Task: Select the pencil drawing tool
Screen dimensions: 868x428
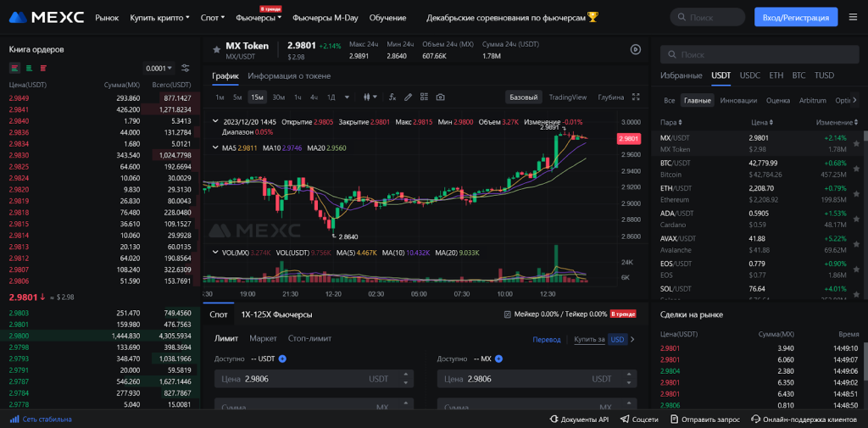Action: (x=408, y=97)
